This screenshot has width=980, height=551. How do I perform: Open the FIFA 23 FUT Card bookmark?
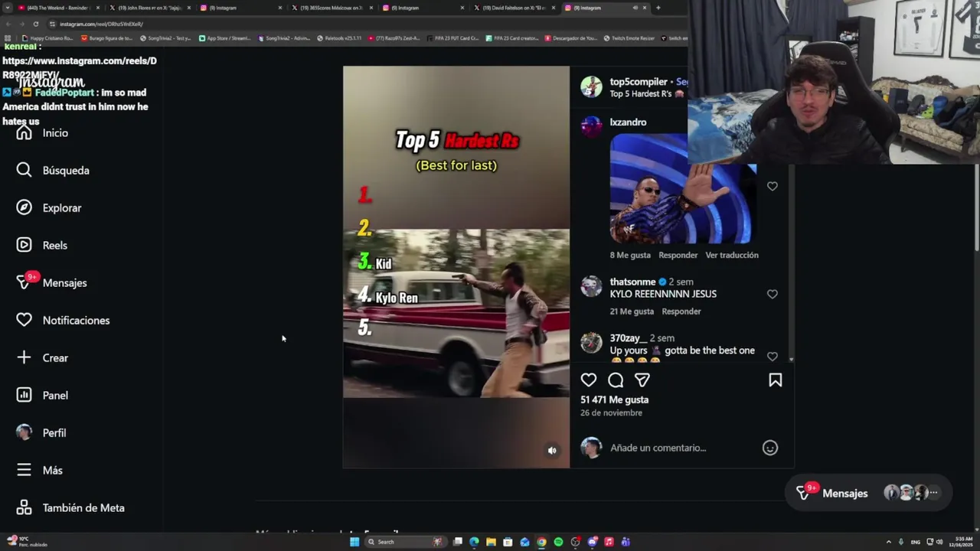453,38
